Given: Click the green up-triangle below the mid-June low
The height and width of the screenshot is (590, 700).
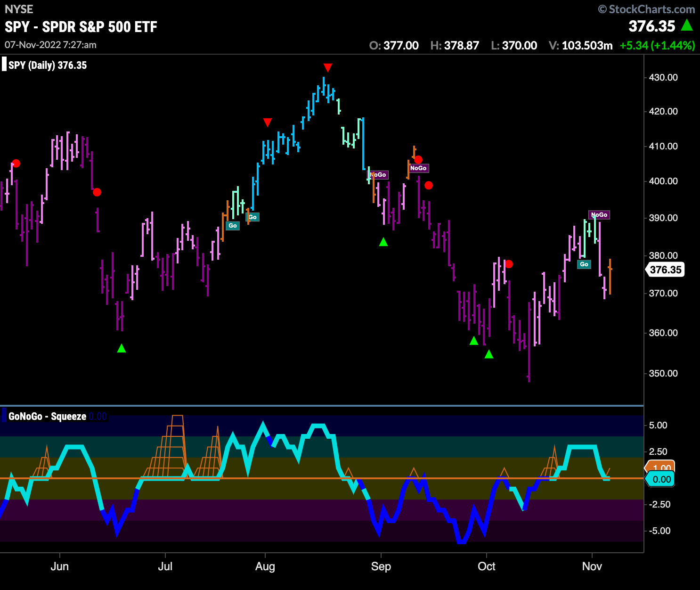Looking at the screenshot, I should 122,348.
